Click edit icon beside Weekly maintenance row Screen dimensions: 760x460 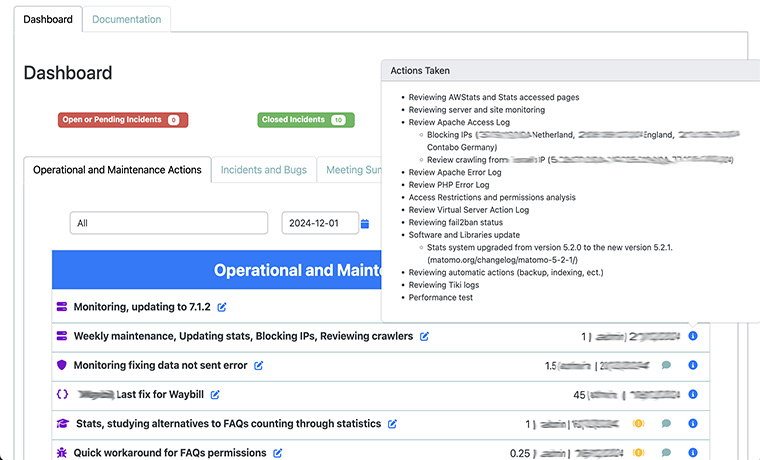click(x=425, y=336)
